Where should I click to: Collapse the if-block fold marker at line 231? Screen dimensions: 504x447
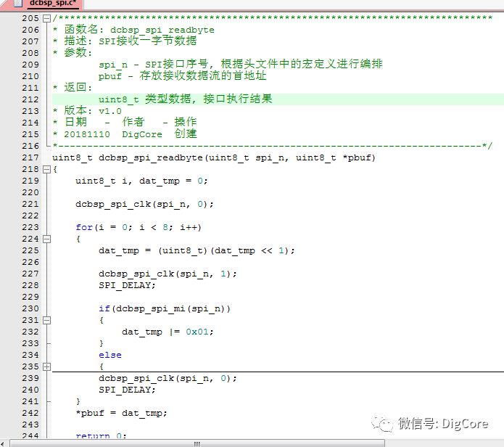tap(47, 320)
